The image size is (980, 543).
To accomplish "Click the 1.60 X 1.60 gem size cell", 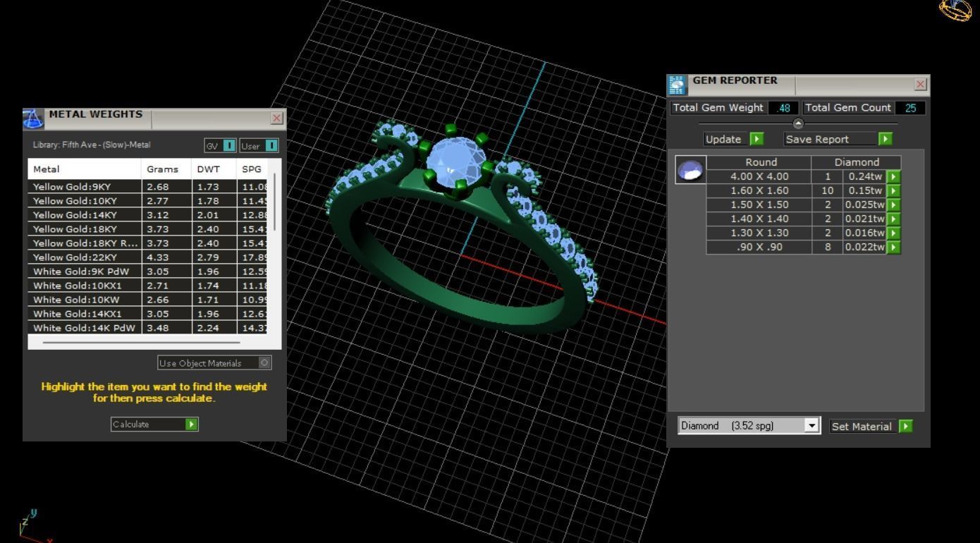I will pos(759,191).
